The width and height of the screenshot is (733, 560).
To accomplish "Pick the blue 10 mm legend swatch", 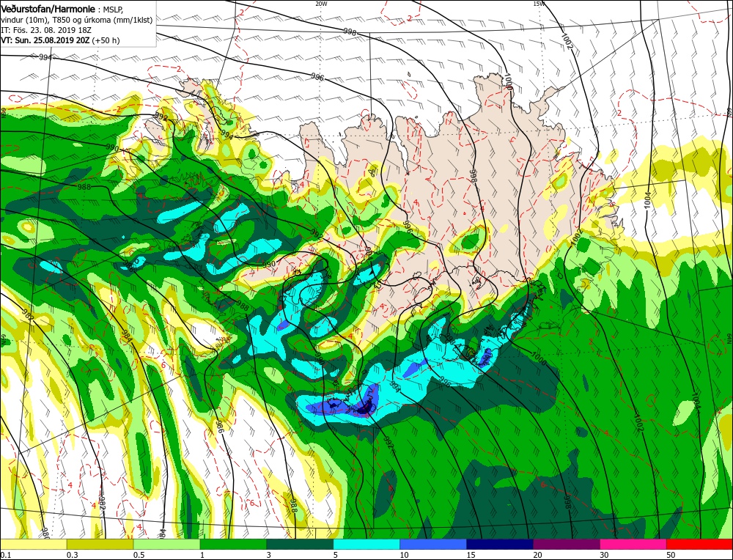I will point(433,544).
